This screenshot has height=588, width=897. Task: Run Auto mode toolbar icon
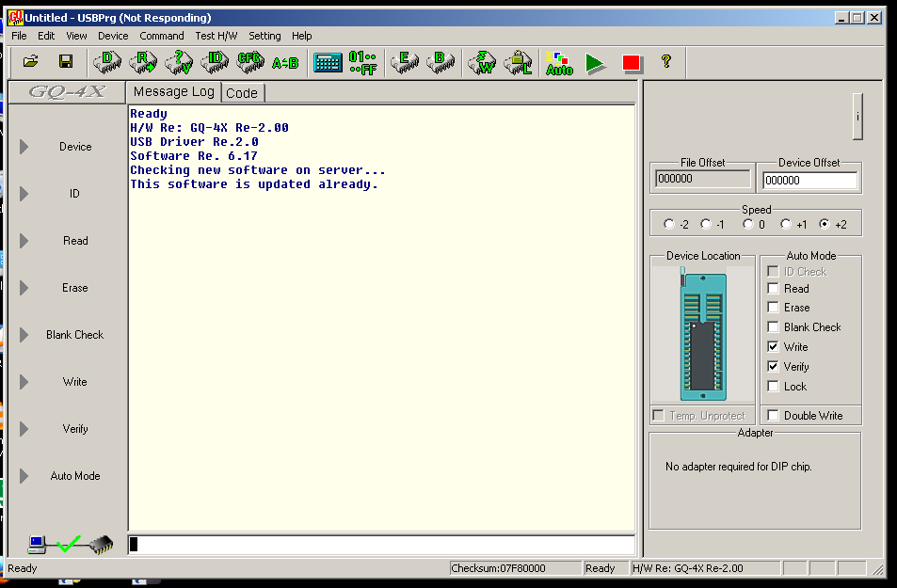pos(559,63)
